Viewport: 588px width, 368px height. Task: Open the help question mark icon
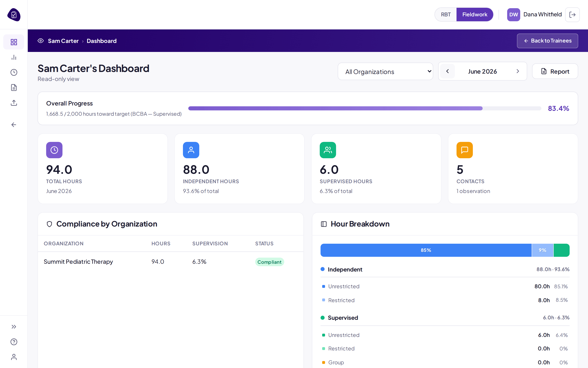[14, 342]
